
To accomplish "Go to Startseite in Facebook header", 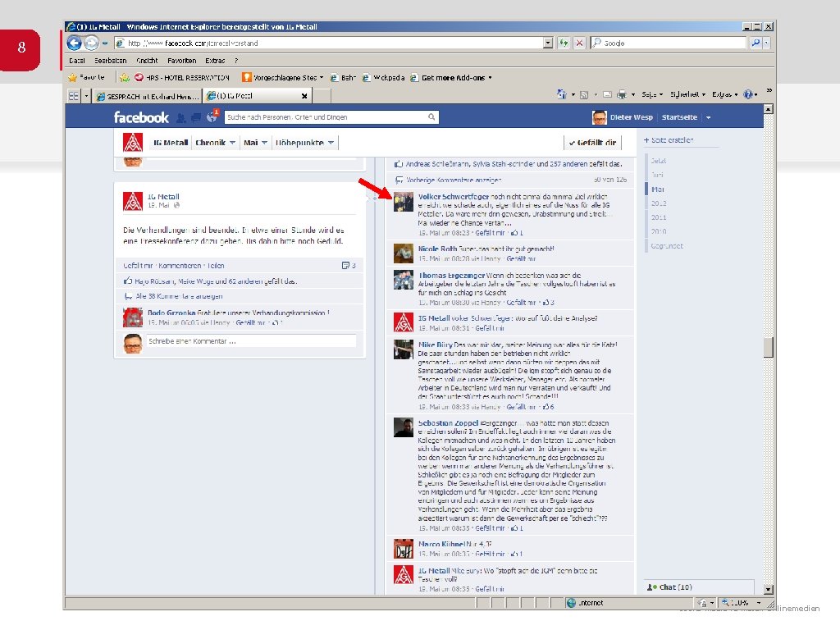I will 679,117.
